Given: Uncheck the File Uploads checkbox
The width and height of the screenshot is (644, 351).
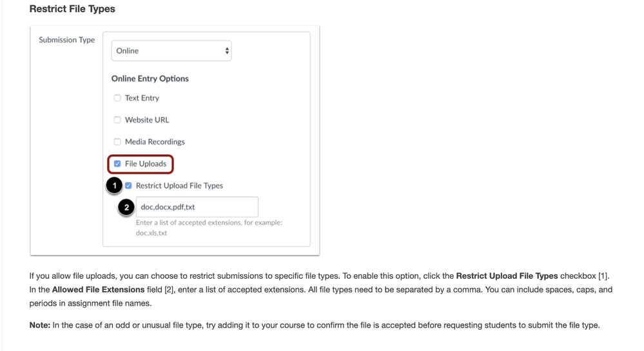Looking at the screenshot, I should [117, 164].
